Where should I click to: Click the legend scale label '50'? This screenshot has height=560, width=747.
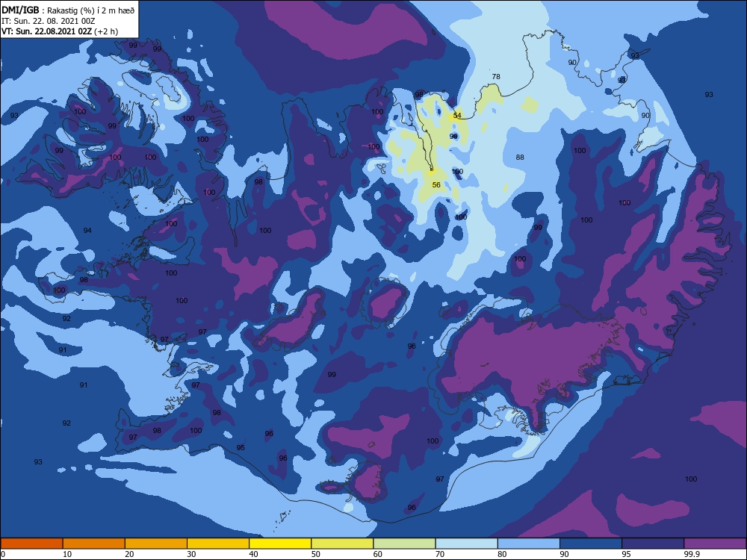316,554
